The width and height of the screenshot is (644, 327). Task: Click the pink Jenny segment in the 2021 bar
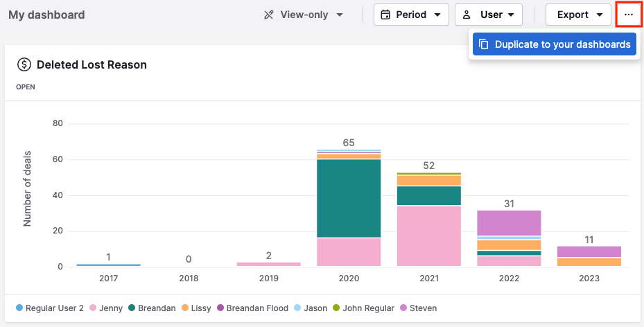[x=429, y=236]
